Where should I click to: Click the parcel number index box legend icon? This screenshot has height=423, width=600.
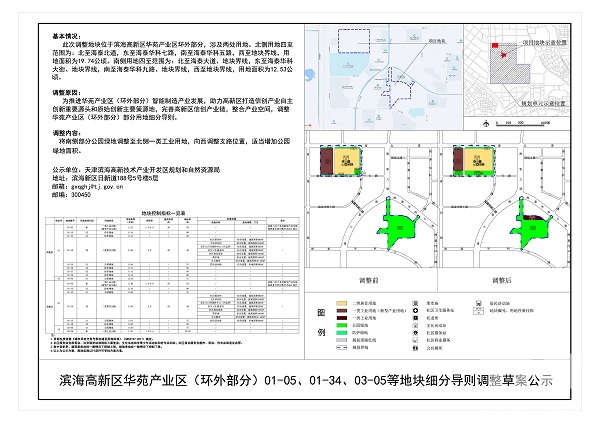pyautogui.click(x=478, y=311)
